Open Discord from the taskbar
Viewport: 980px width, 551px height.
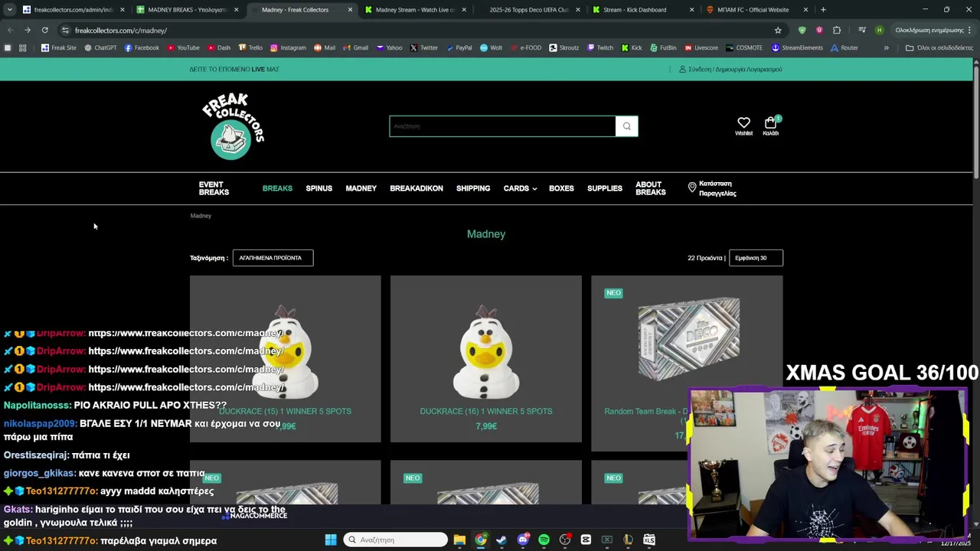tap(523, 540)
